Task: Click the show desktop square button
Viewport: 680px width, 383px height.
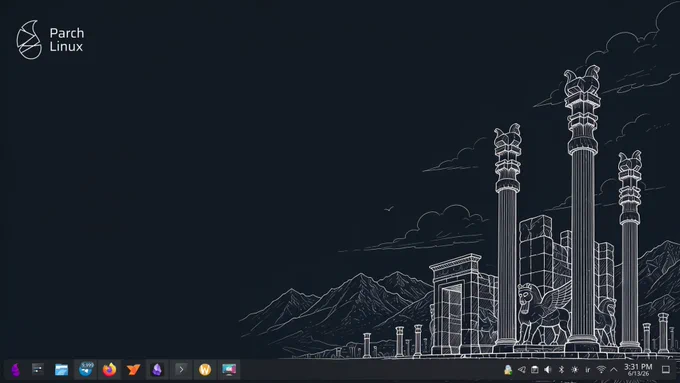Action: coord(666,370)
